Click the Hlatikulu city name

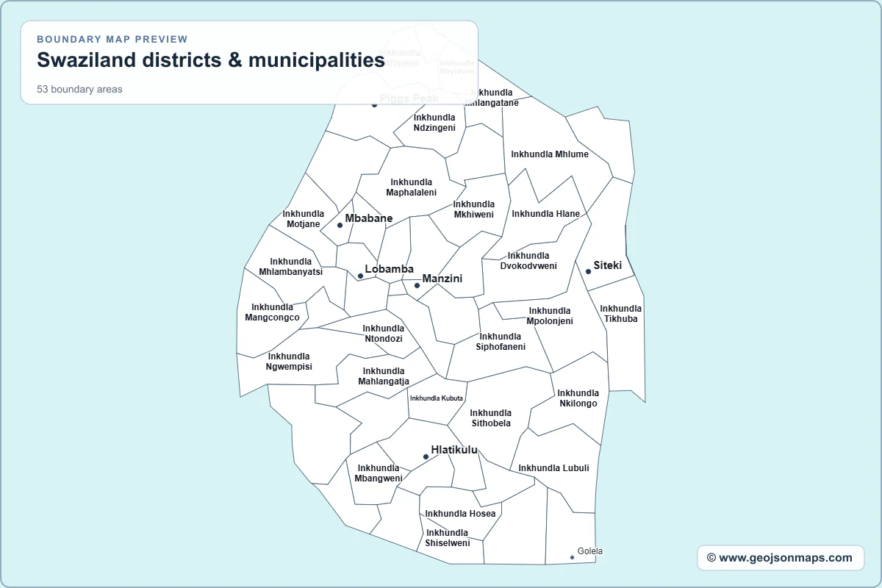click(454, 450)
